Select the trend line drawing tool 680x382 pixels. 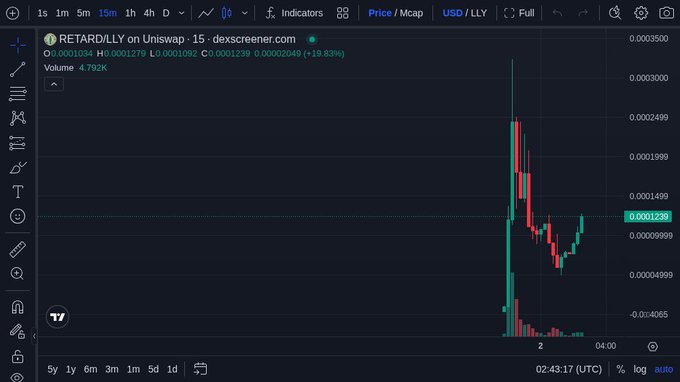(18, 69)
